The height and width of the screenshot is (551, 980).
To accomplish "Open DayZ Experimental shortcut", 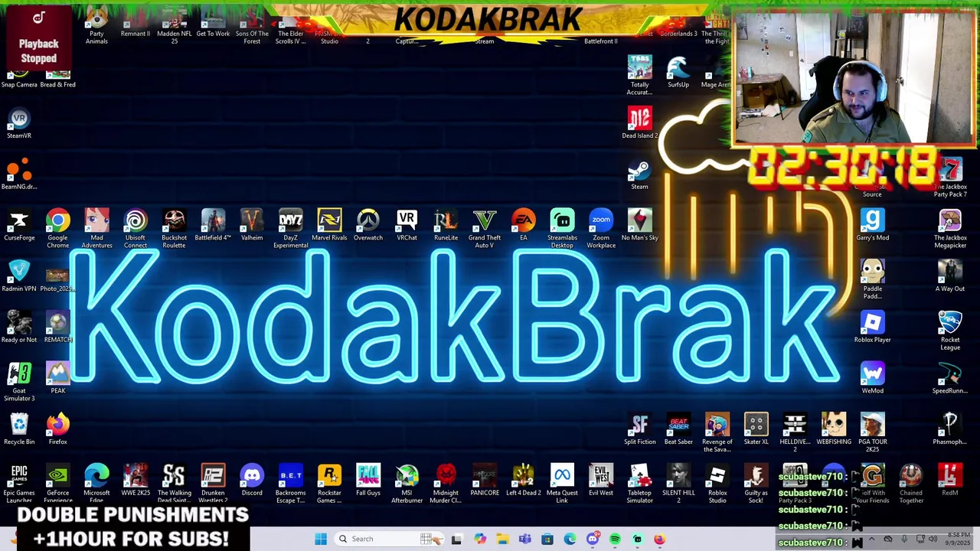I will [x=290, y=228].
